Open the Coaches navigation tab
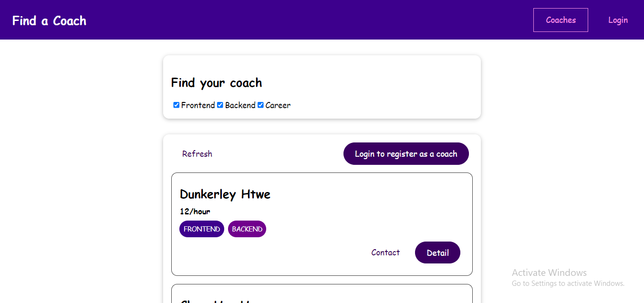 (x=561, y=20)
